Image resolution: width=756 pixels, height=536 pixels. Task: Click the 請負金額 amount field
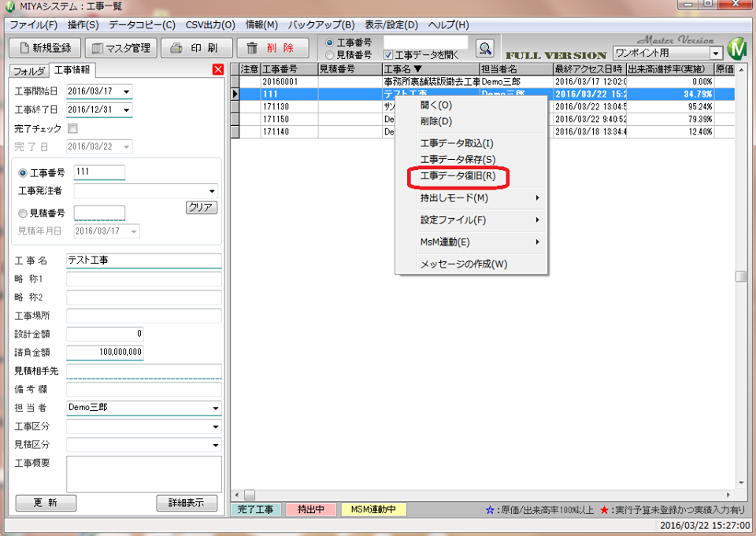pos(105,353)
